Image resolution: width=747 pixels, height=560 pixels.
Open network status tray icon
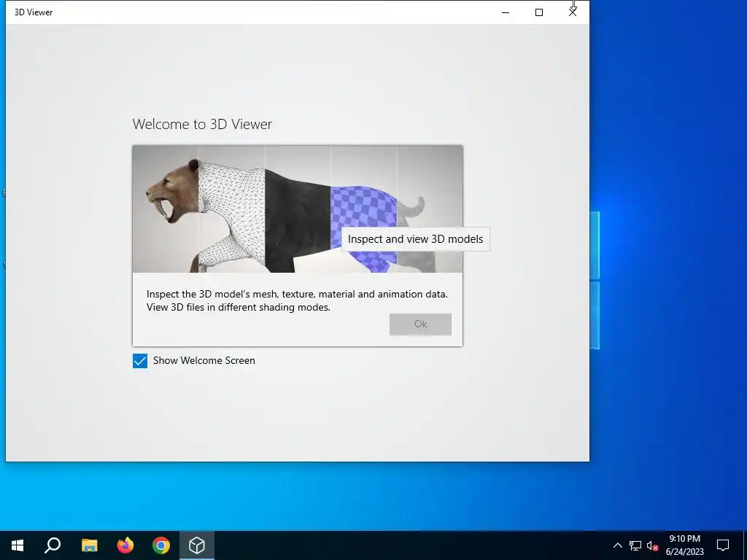[635, 545]
